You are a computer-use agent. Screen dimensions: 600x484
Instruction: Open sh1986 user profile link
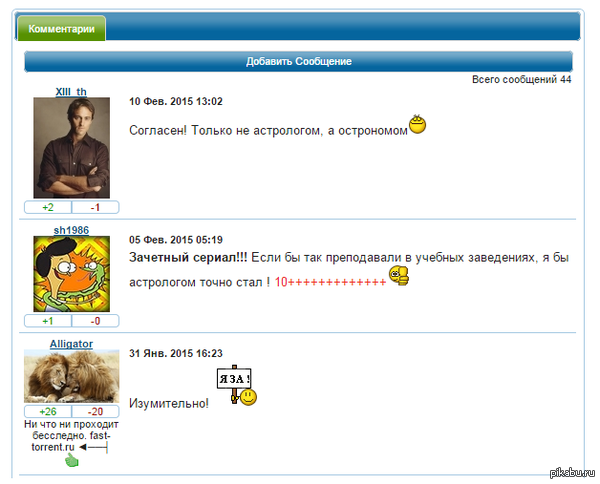click(x=71, y=230)
